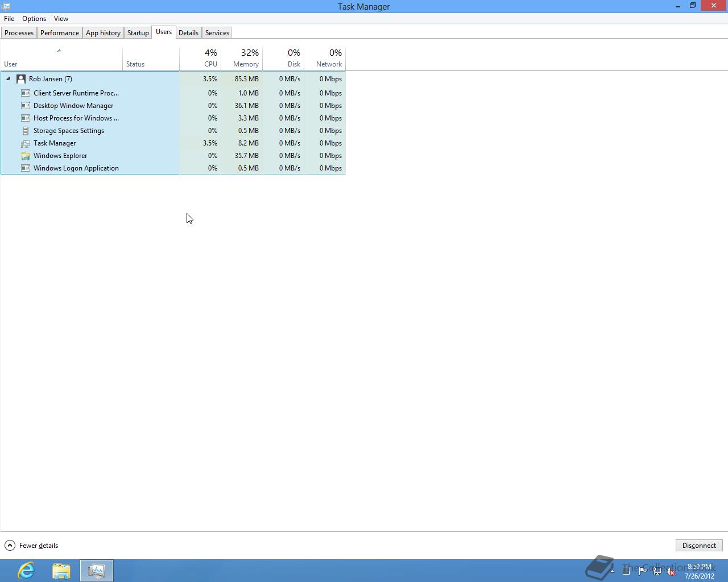Image resolution: width=728 pixels, height=582 pixels.
Task: Click Task Manager's 3.5% CPU value
Action: 210,143
